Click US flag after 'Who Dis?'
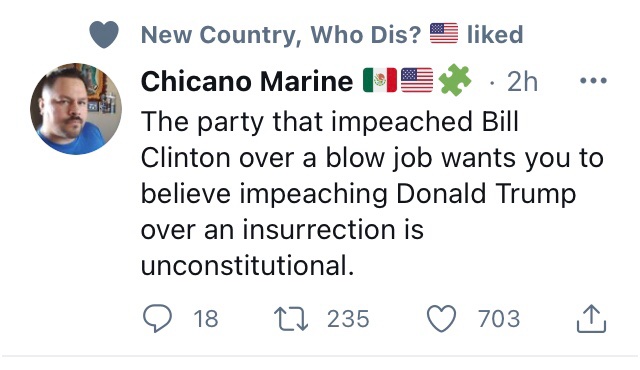This screenshot has height=370, width=640. click(x=444, y=33)
